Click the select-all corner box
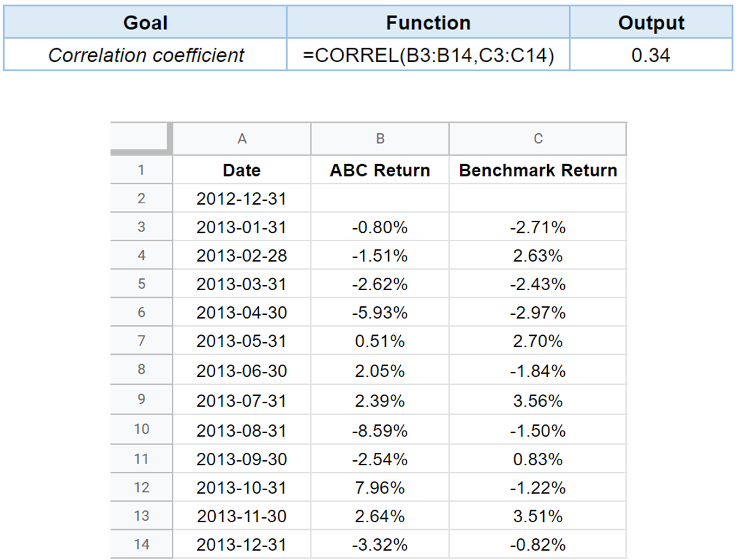738x560 pixels. [x=141, y=138]
